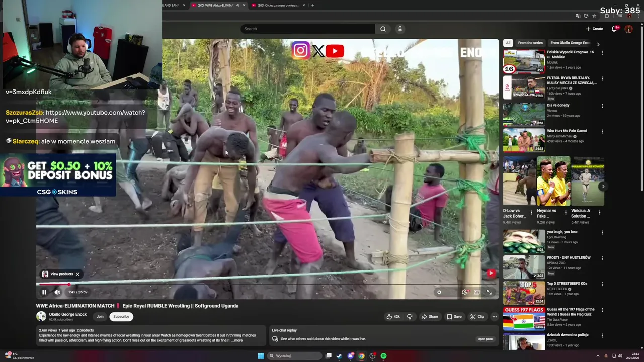Open the Neymar vs Fake short
This screenshot has width=644, height=362.
553,181
